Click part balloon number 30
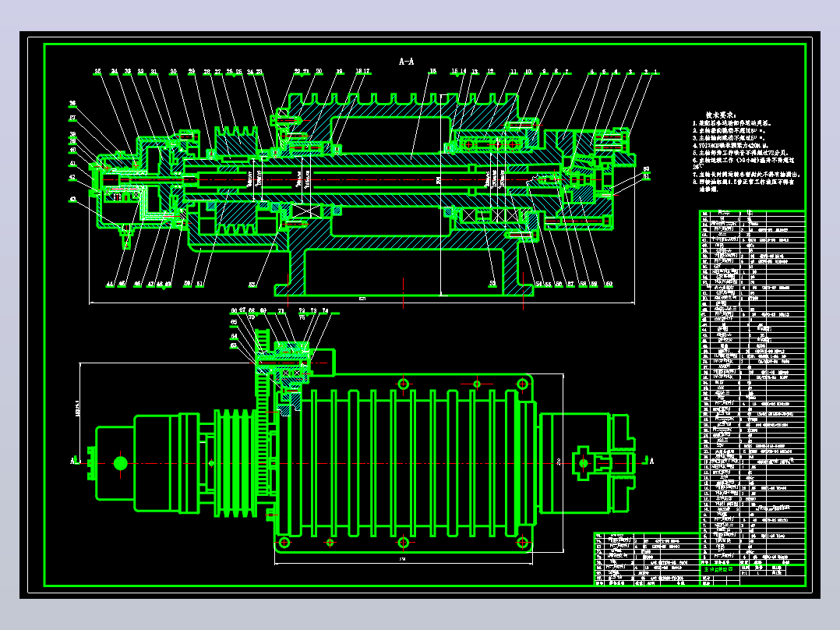This screenshot has width=840, height=630. tap(173, 71)
